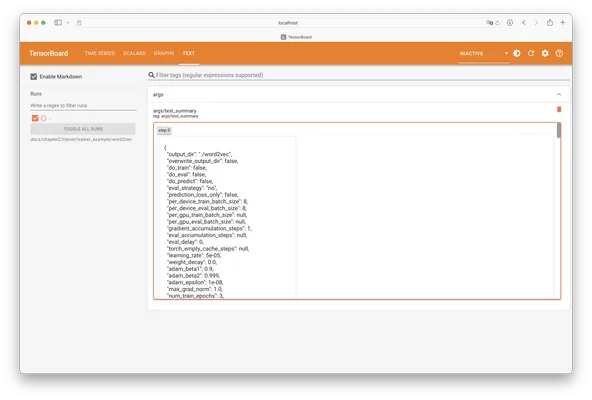Click the search magnifier icon by filter tags
The height and width of the screenshot is (400, 592).
(151, 75)
